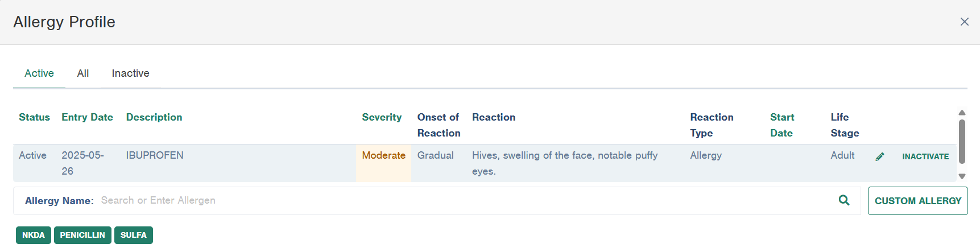Screen dimensions: 980x252
Task: Switch to the All tab
Action: (83, 73)
